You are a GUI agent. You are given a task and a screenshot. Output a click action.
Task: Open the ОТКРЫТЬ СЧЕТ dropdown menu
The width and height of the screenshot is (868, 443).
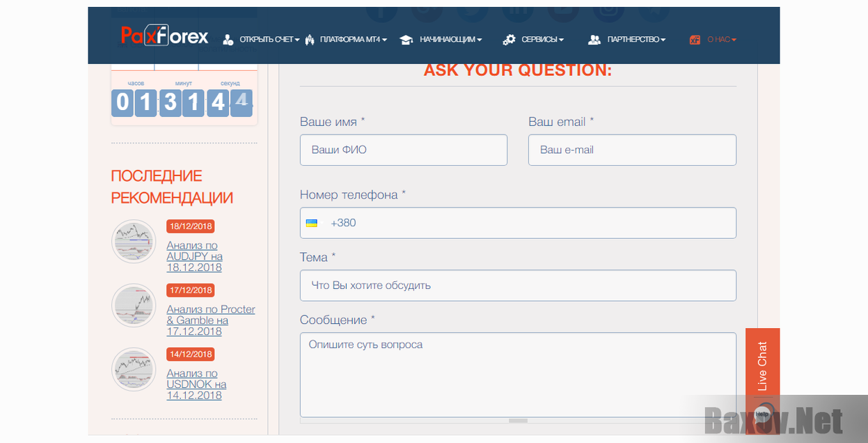269,40
